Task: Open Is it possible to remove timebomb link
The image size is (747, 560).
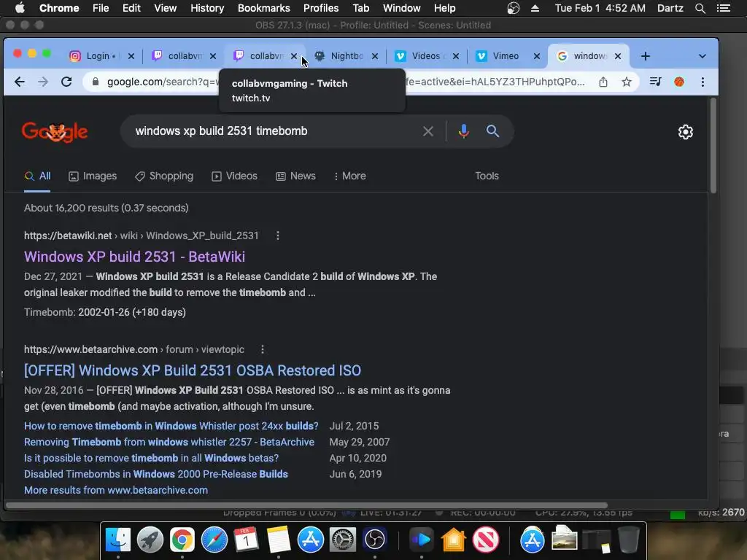Action: click(151, 458)
